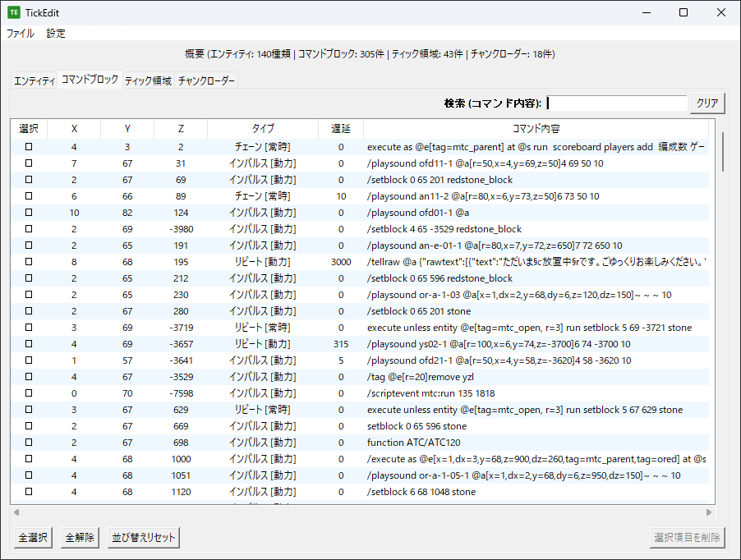Click the delay value 10 in an11-2 row
Viewport: 741px width, 560px height.
[x=341, y=196]
